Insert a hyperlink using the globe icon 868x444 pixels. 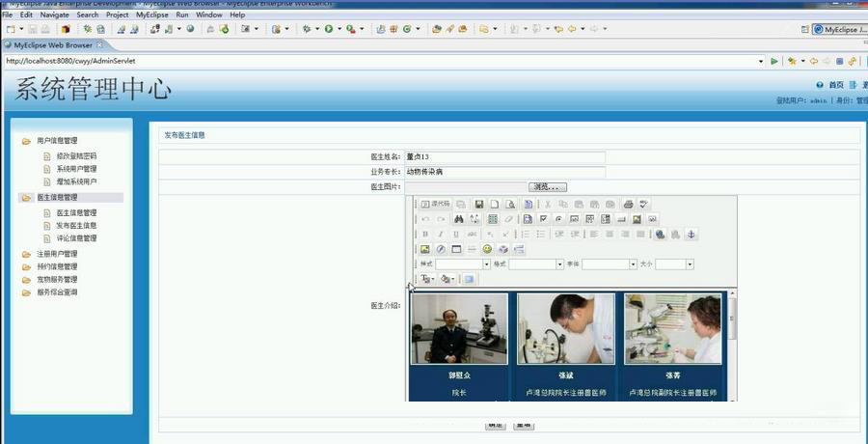coord(660,235)
